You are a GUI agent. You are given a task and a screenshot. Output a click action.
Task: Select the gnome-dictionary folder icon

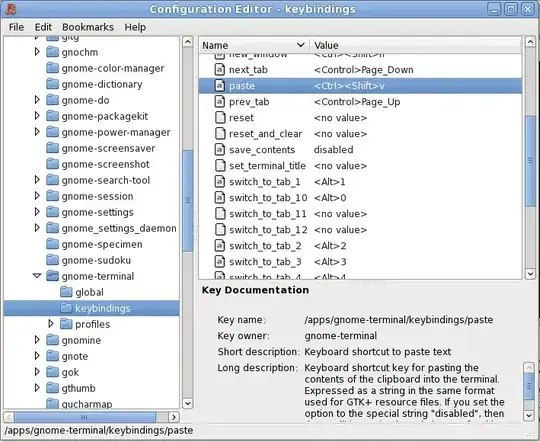coord(52,84)
